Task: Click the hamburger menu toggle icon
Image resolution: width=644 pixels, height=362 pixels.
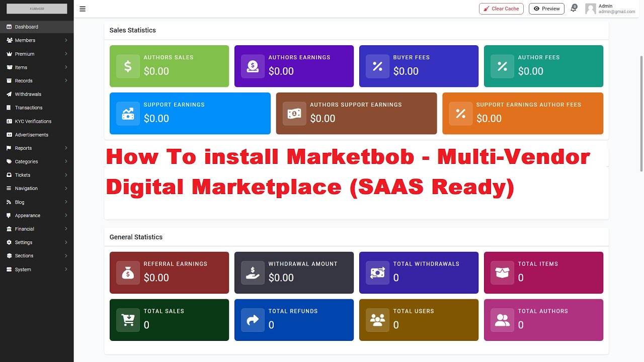Action: [83, 9]
